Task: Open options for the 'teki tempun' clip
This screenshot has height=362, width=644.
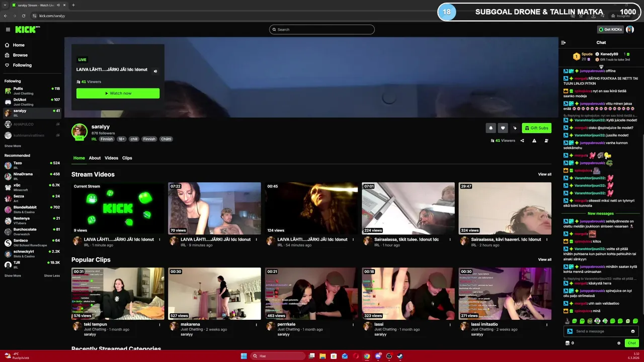Action: pyautogui.click(x=159, y=325)
